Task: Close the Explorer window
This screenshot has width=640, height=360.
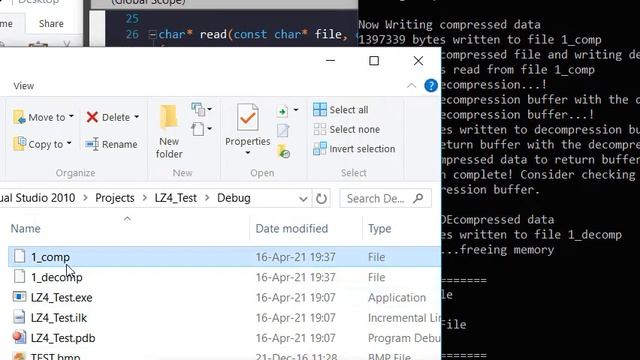Action: [x=418, y=61]
